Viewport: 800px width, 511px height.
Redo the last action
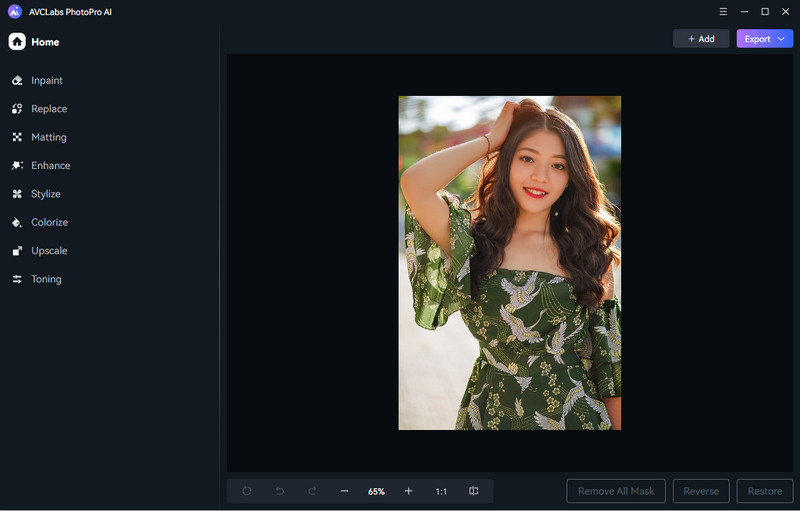(x=312, y=491)
